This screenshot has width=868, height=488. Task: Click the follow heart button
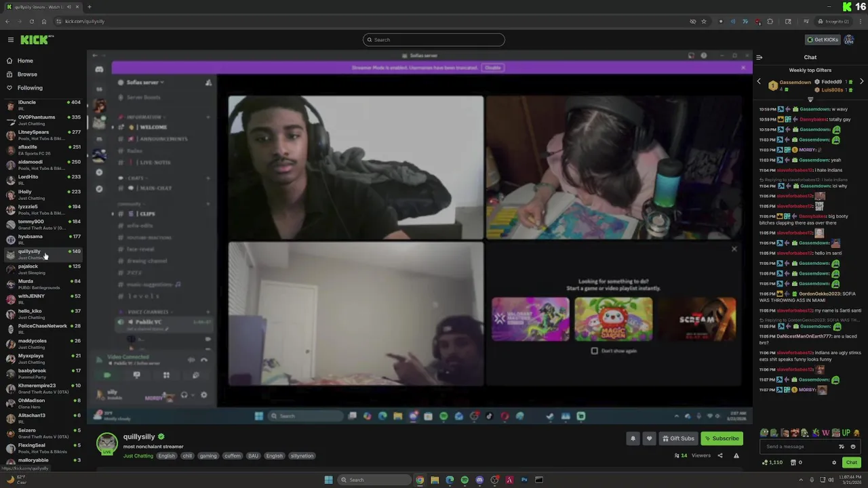(x=649, y=439)
